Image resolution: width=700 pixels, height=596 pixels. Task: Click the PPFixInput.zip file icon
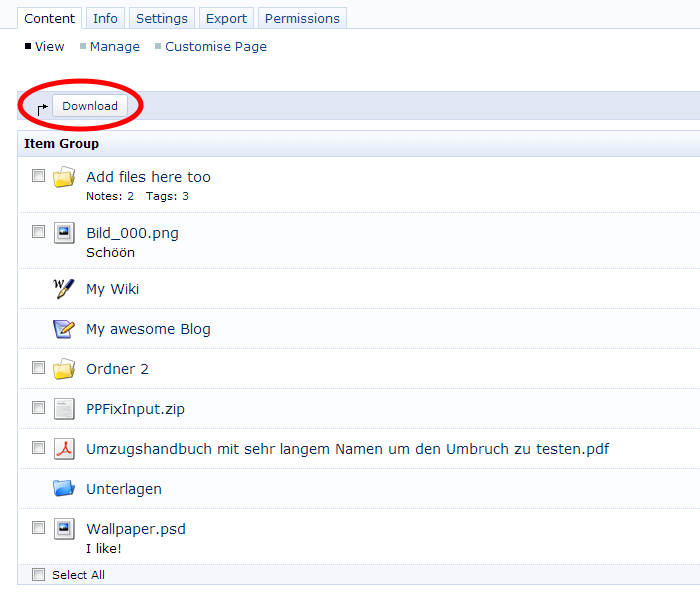click(64, 409)
